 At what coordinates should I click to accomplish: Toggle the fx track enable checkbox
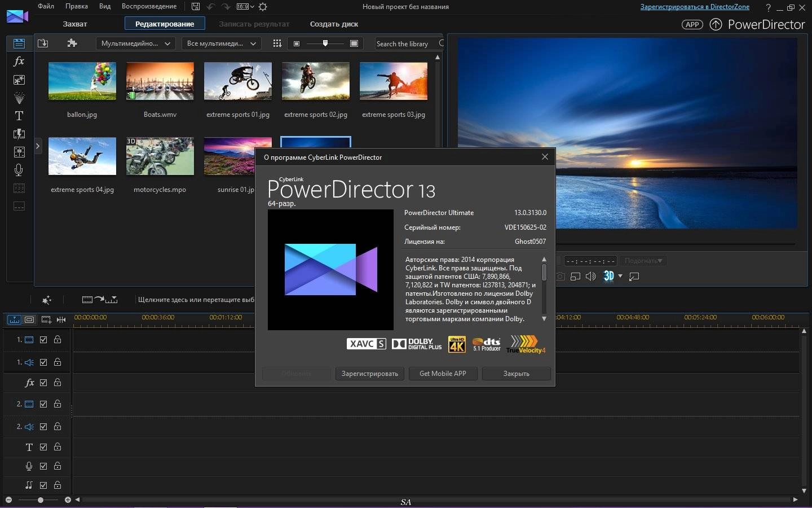(43, 383)
